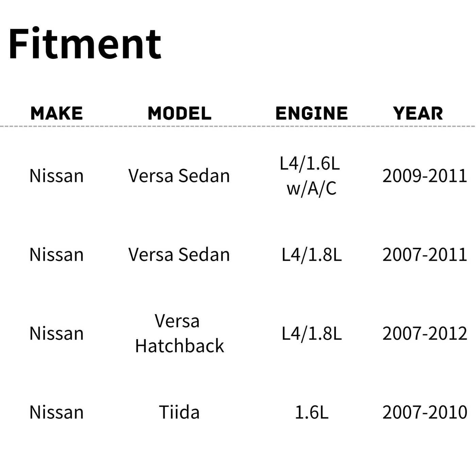Click Nissan in the 2009-2011 row
The height and width of the screenshot is (476, 476).
click(56, 176)
